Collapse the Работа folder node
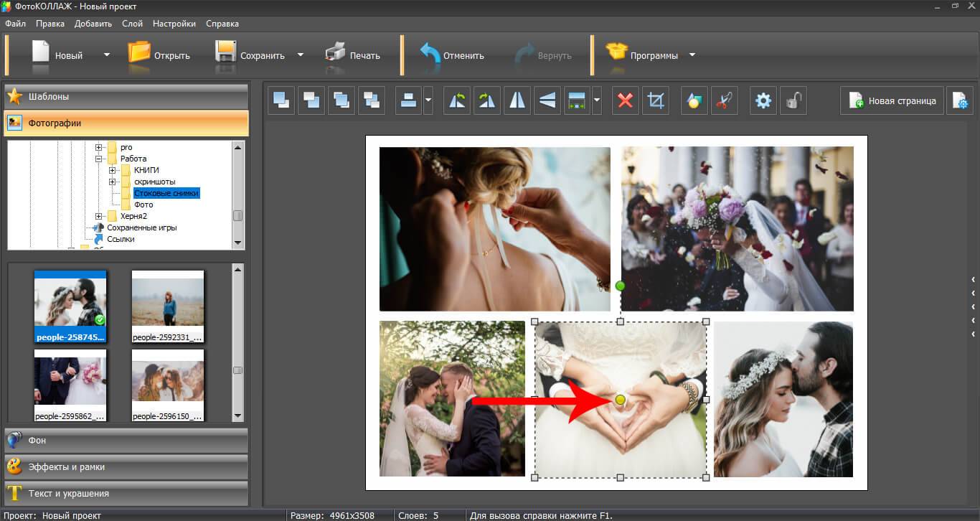Viewport: 980px width, 521px height. (99, 159)
